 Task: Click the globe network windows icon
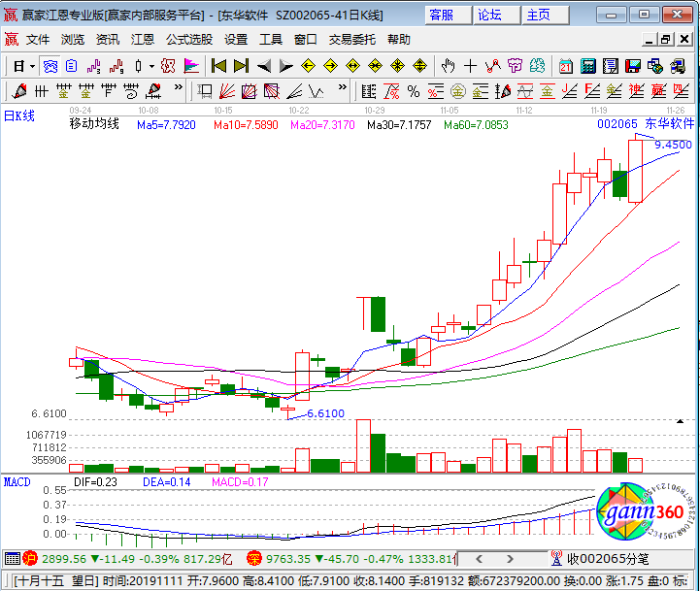pyautogui.click(x=655, y=67)
